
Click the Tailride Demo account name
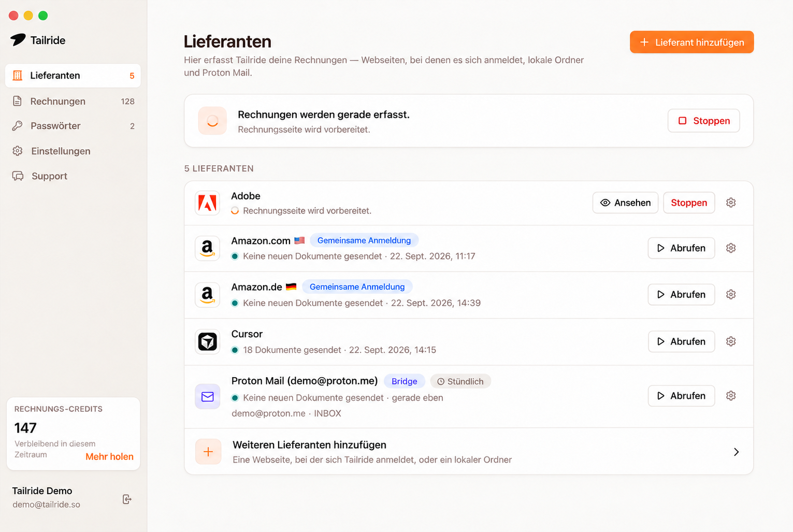pyautogui.click(x=42, y=491)
